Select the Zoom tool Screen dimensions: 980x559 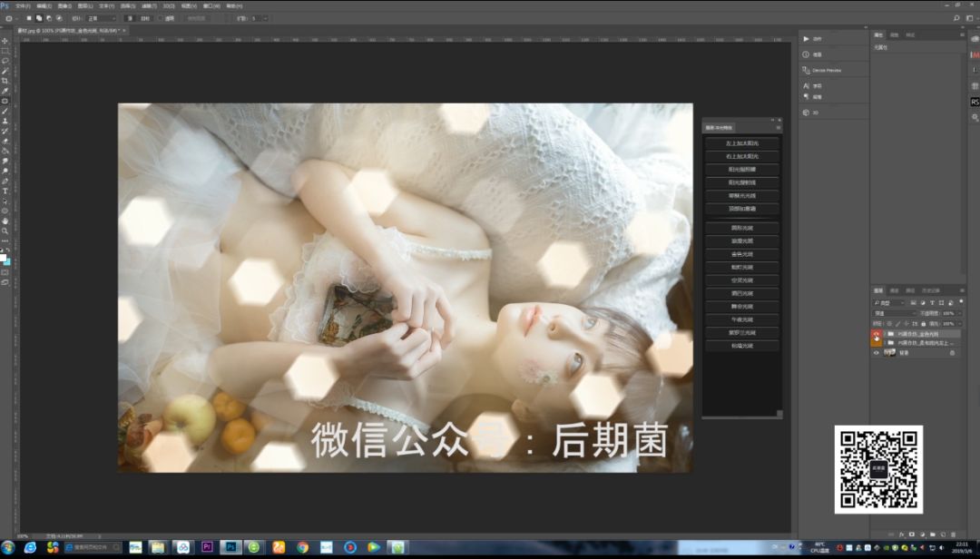[5, 230]
